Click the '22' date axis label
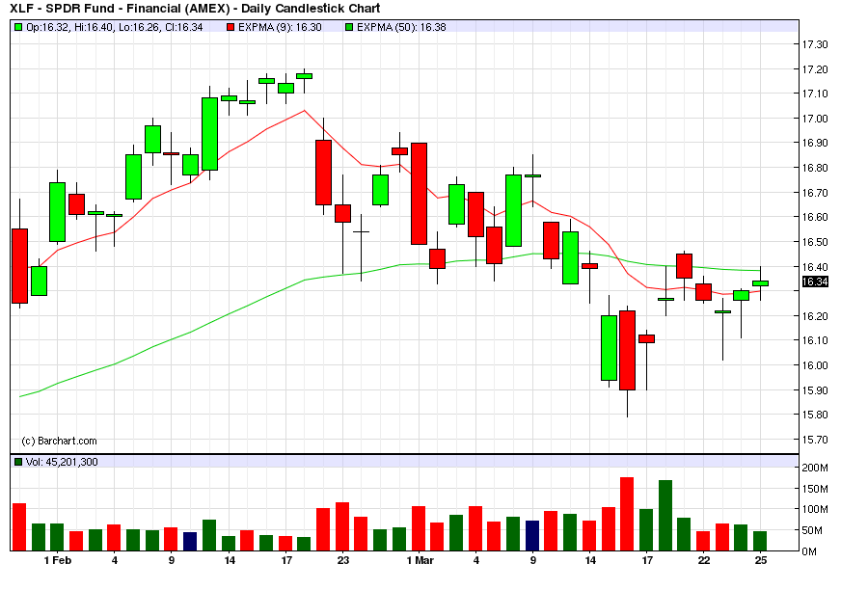The width and height of the screenshot is (868, 590). (704, 561)
